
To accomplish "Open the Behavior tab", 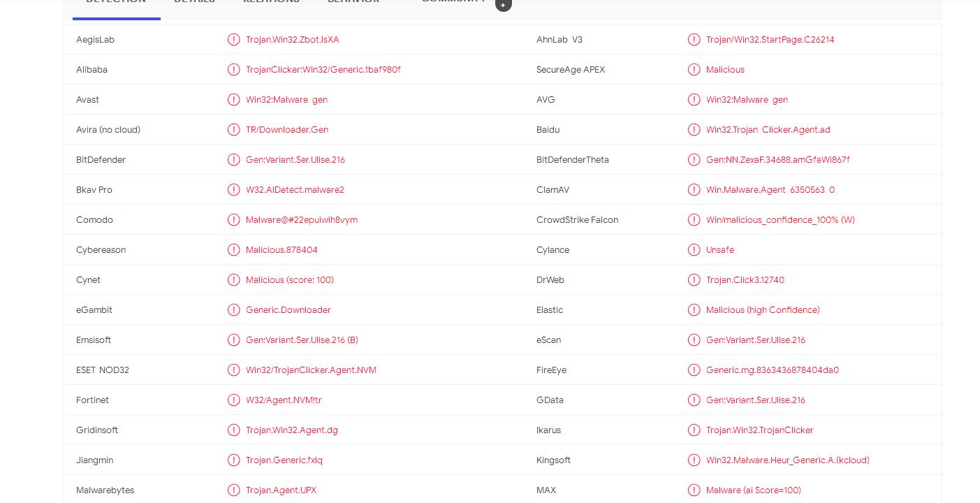I will click(353, 2).
